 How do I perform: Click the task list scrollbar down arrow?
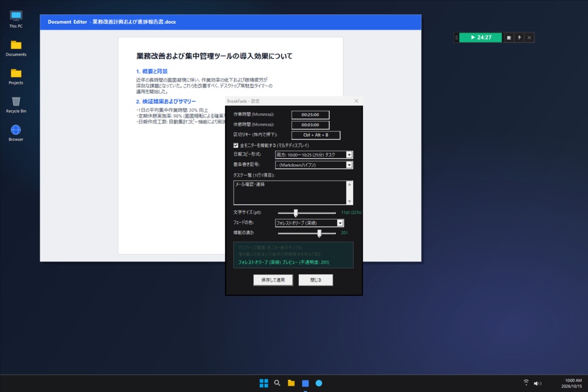(350, 201)
